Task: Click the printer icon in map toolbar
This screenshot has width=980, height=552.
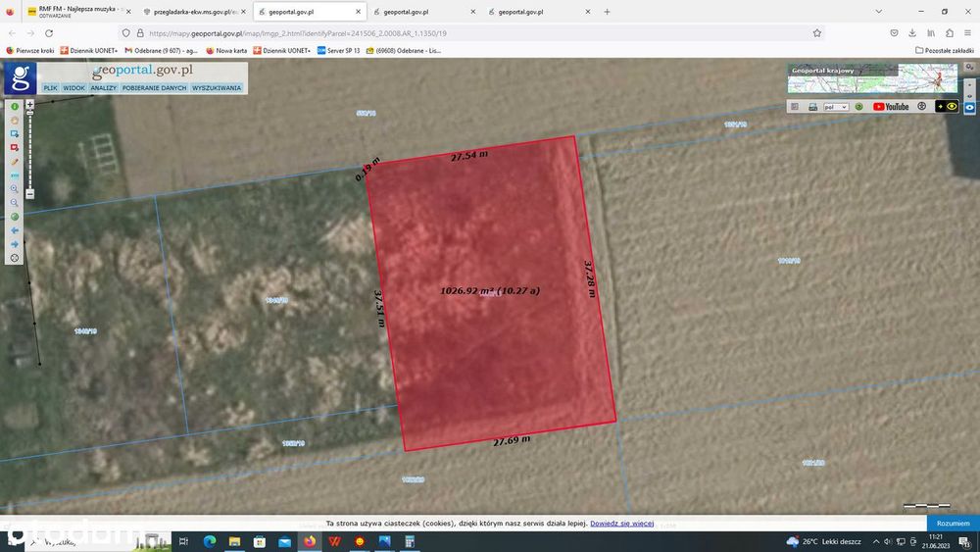Action: tap(812, 107)
